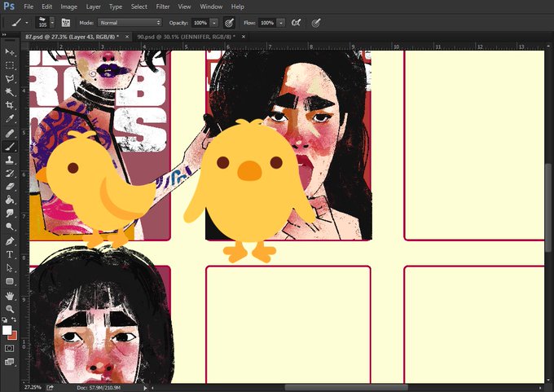Toggle pressure control for brush size
The height and width of the screenshot is (392, 554).
point(316,23)
